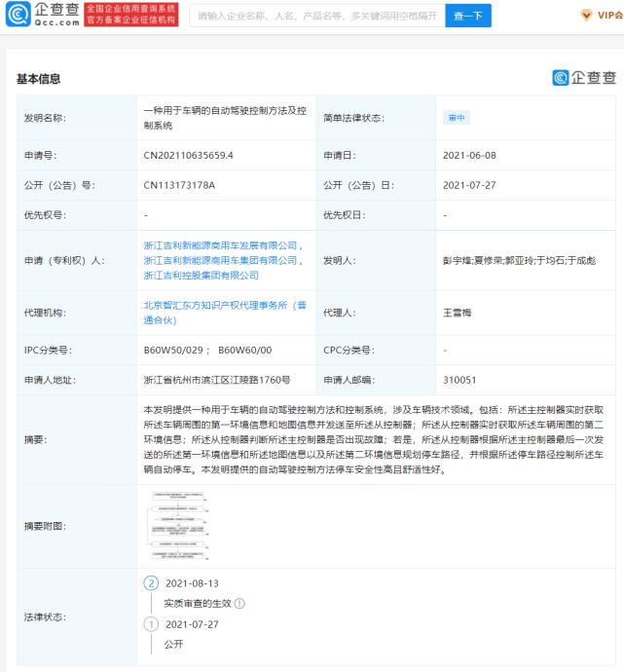Screen dimensions: 624x672
Task: Click IPC code B60W50/029
Action: click(x=173, y=351)
